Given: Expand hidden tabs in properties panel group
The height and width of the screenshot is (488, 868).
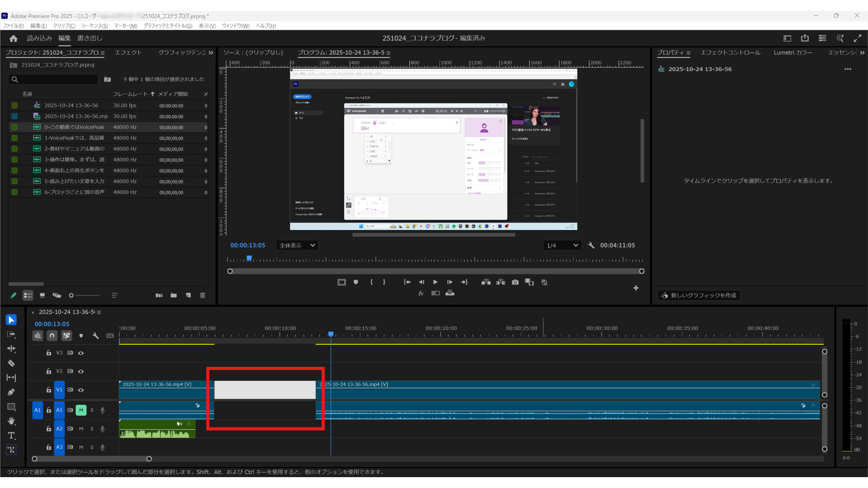Looking at the screenshot, I should tap(862, 53).
